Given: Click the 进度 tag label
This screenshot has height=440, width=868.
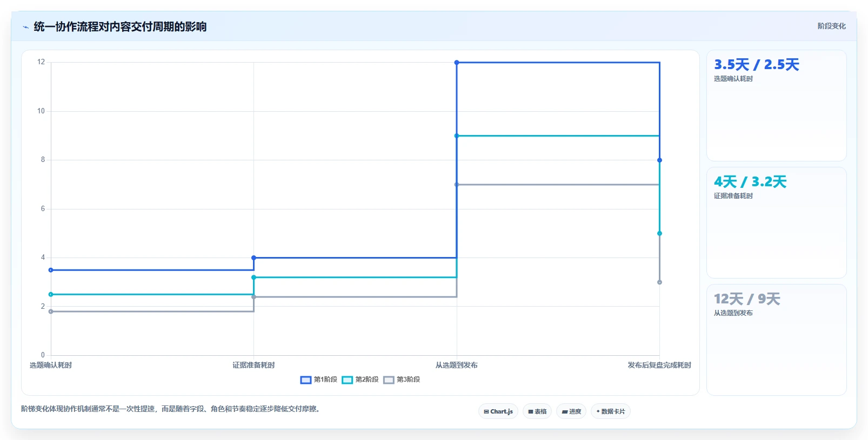Looking at the screenshot, I should [x=575, y=411].
